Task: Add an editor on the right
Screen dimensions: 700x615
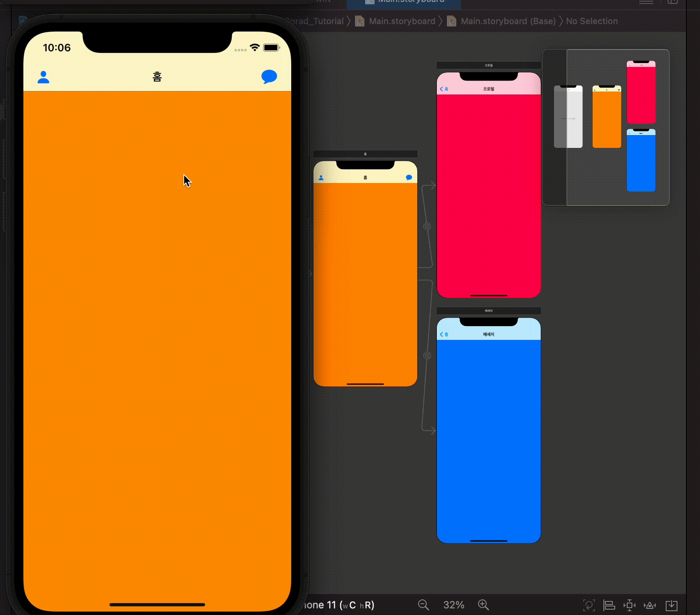Action: [673, 2]
